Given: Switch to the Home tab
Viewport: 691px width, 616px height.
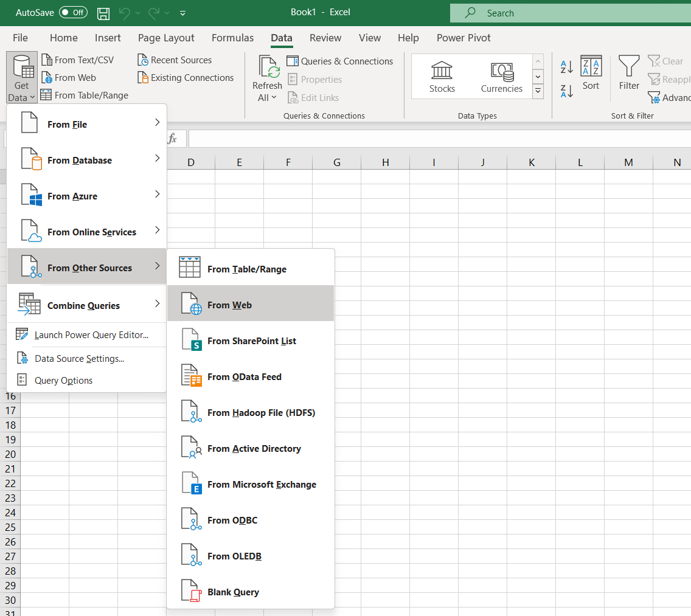Looking at the screenshot, I should 63,38.
